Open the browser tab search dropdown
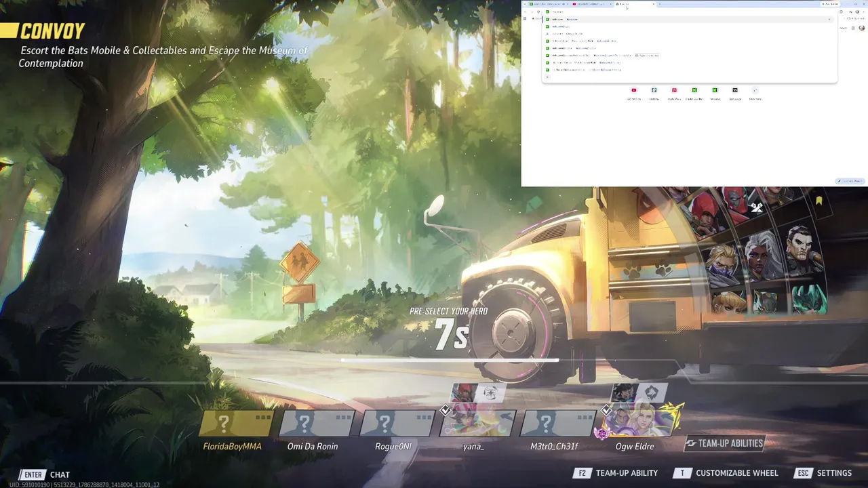This screenshot has height=488, width=868. pyautogui.click(x=525, y=4)
